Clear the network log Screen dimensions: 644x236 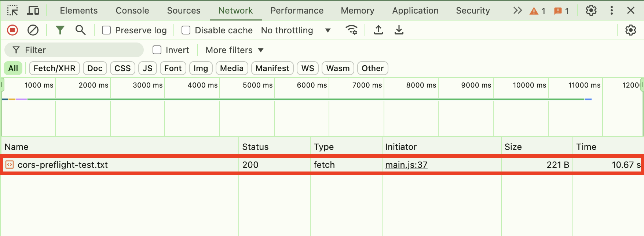[x=33, y=30]
